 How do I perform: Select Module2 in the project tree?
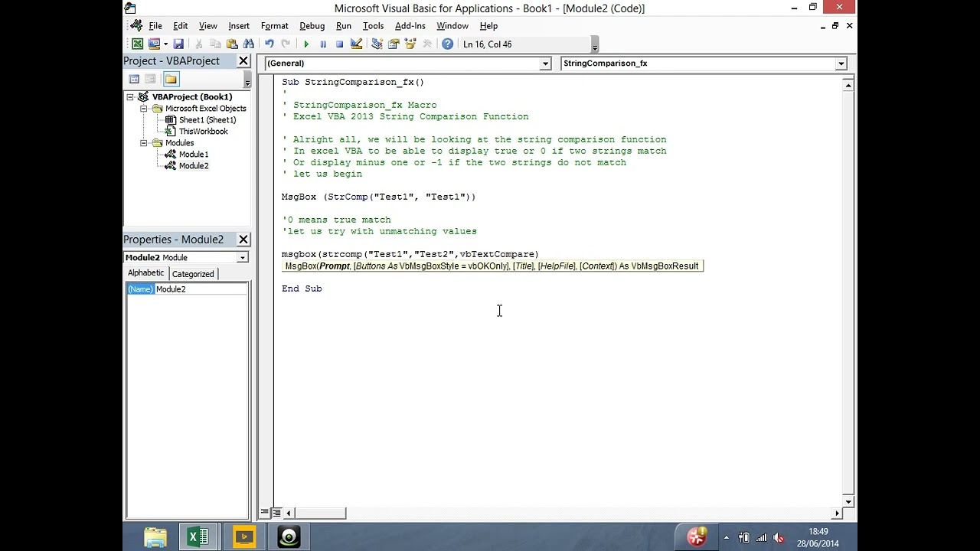194,166
